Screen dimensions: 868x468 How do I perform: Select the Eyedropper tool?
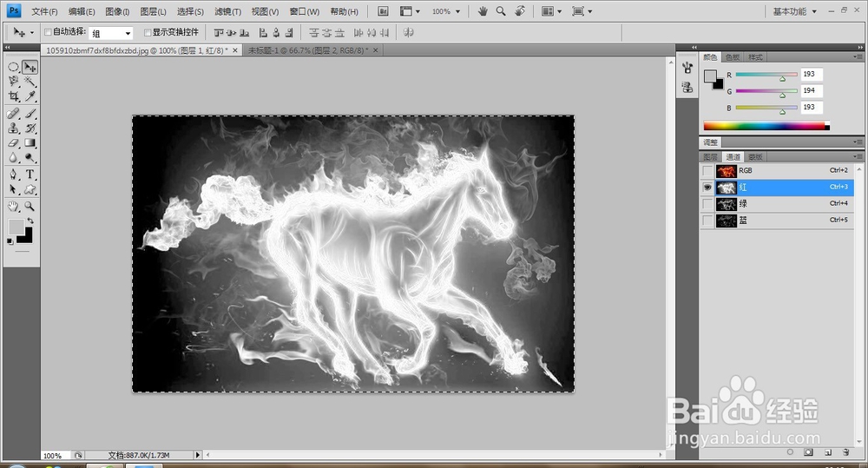30,96
